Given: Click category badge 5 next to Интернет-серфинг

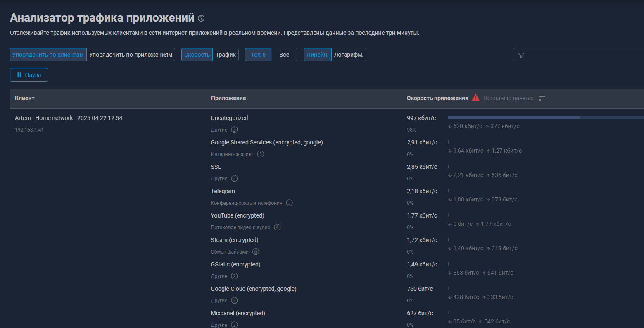Looking at the screenshot, I should 261,154.
